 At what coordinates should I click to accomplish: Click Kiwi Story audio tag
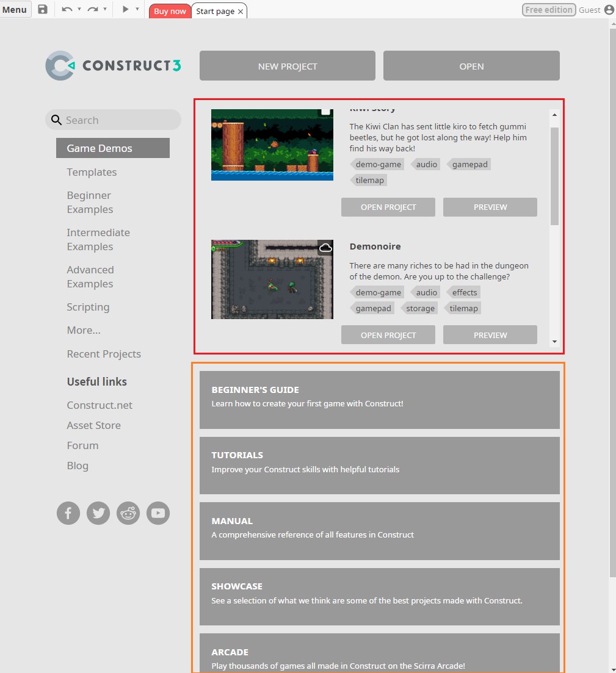426,164
